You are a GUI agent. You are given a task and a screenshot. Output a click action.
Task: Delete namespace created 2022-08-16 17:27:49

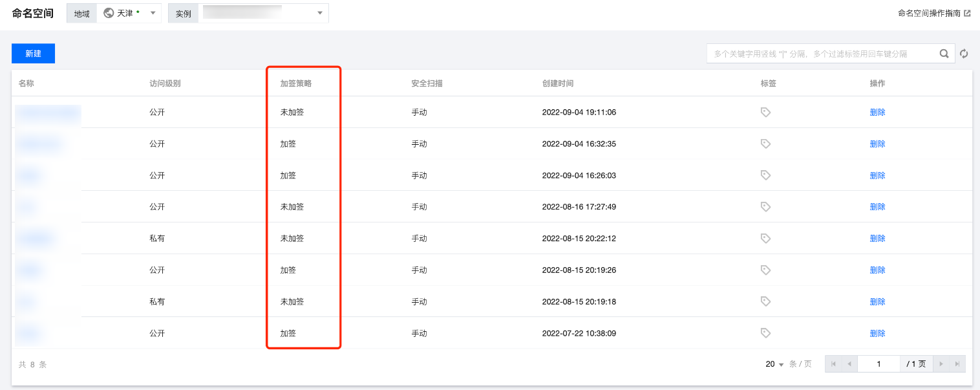(877, 207)
